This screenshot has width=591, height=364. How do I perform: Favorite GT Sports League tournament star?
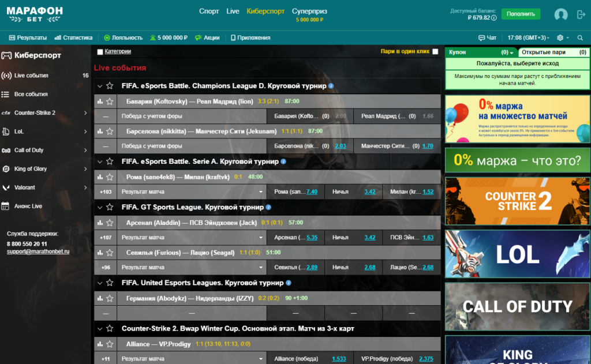110,207
